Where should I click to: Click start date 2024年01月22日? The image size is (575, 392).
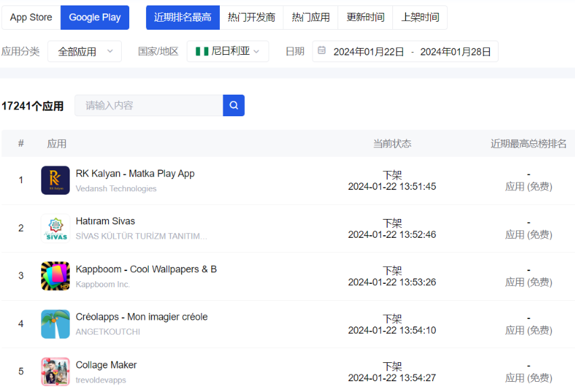(369, 51)
